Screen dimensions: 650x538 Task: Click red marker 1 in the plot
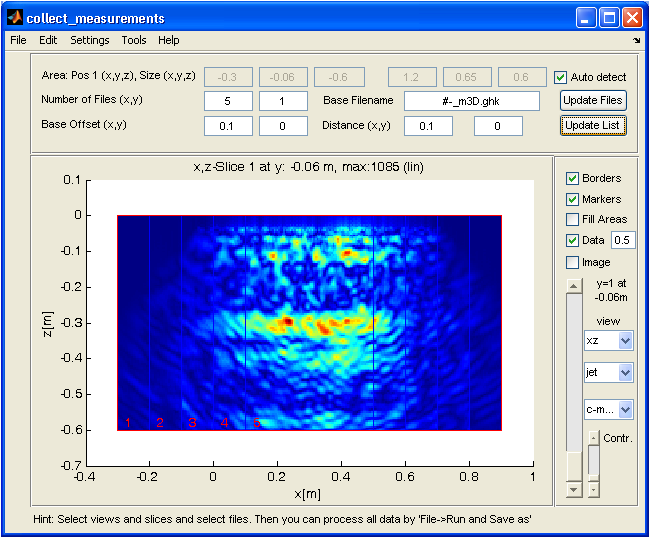(x=128, y=422)
